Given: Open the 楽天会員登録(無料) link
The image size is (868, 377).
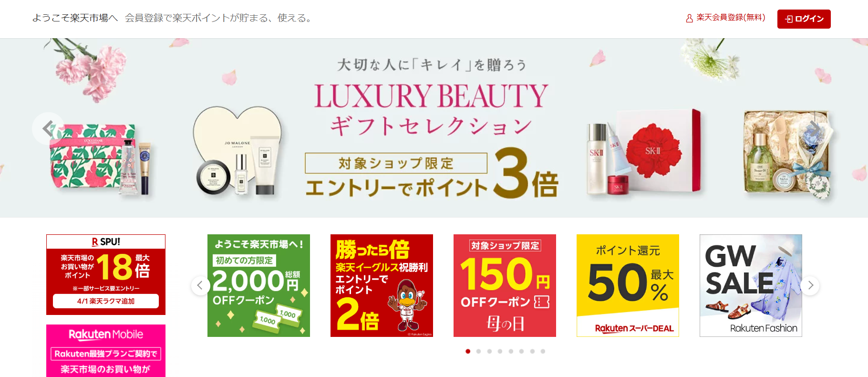Looking at the screenshot, I should click(731, 18).
